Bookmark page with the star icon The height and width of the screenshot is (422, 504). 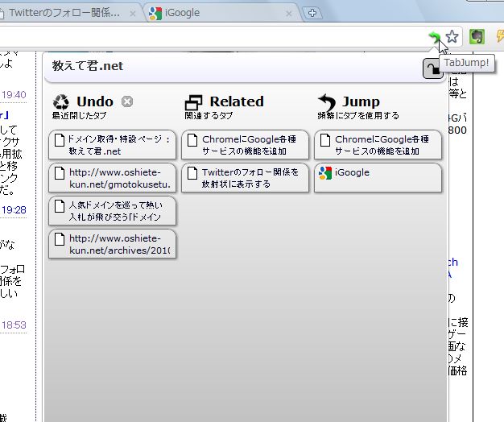pos(452,36)
